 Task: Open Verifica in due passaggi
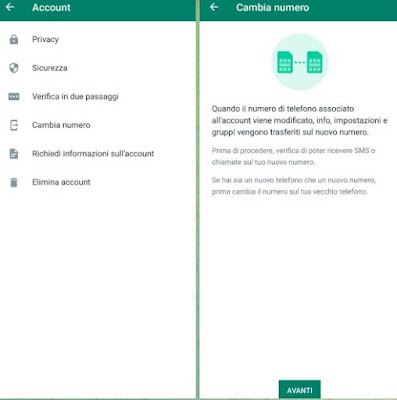[98, 97]
